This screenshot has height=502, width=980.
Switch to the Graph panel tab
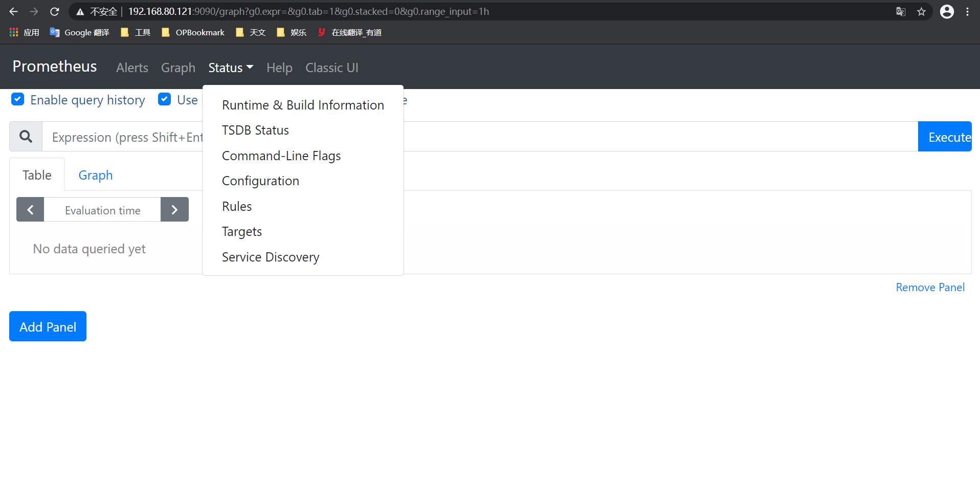click(96, 175)
